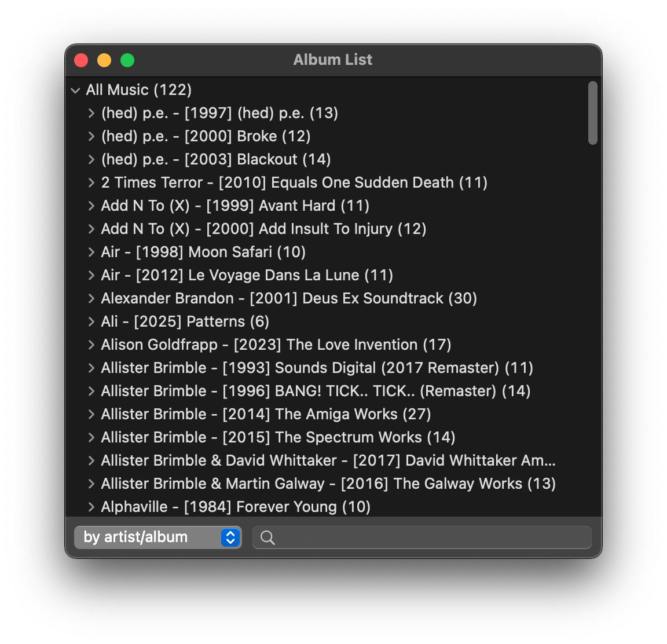
Task: Expand (hed) p.e. [1997] album
Action: (x=91, y=113)
